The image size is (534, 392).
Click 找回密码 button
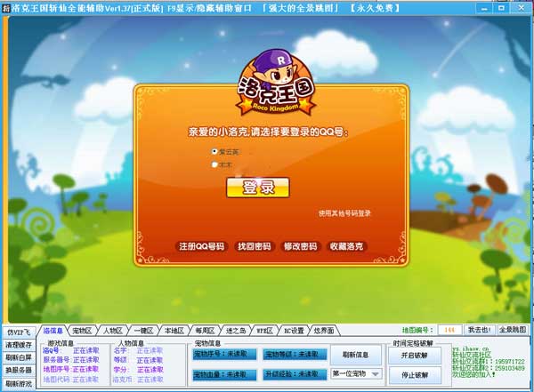pyautogui.click(x=254, y=246)
